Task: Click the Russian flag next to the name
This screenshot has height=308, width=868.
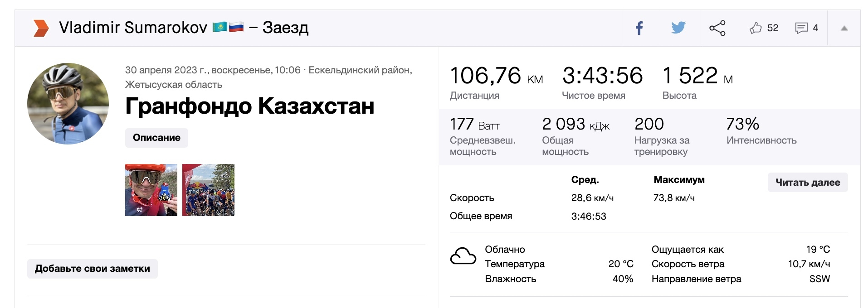Action: pos(236,27)
